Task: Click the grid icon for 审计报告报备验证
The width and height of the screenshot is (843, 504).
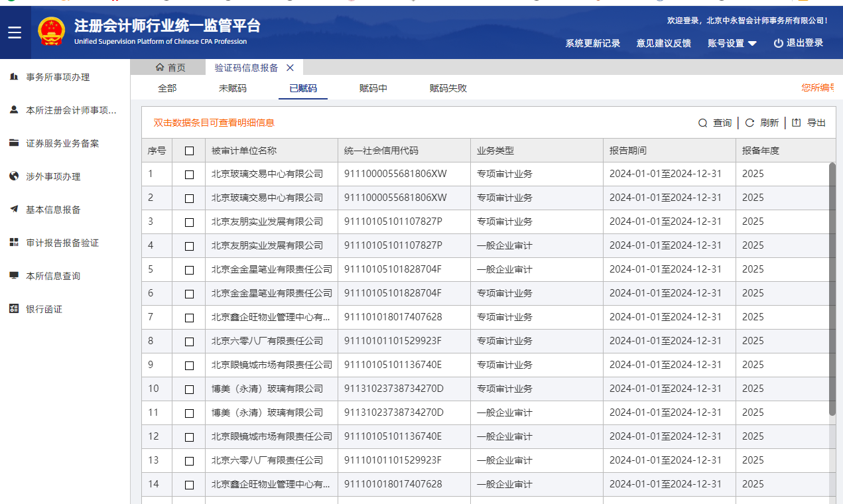Action: tap(14, 243)
